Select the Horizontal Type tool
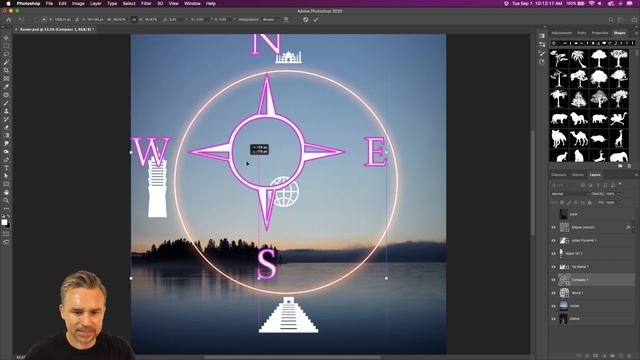 6,168
